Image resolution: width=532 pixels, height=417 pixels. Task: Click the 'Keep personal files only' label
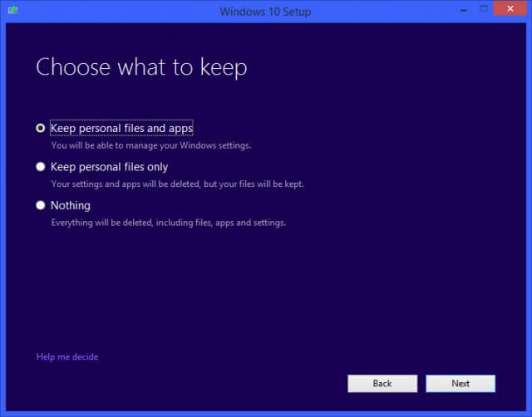(x=109, y=167)
